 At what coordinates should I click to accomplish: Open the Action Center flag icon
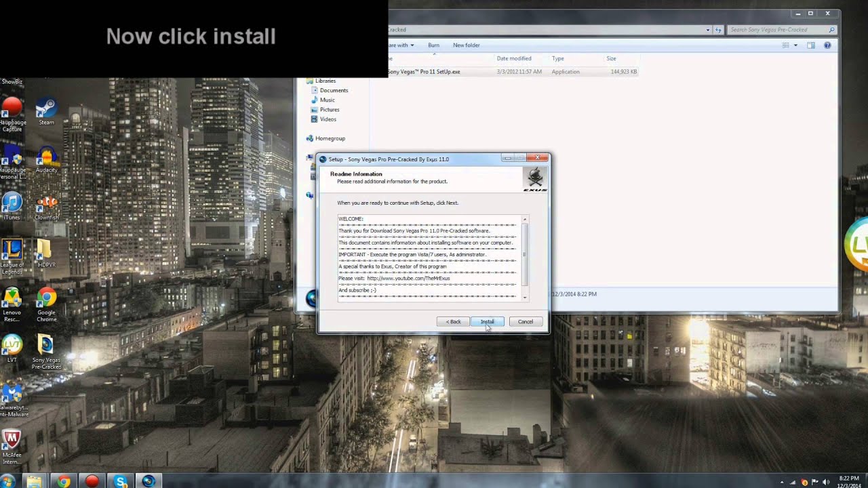point(814,481)
